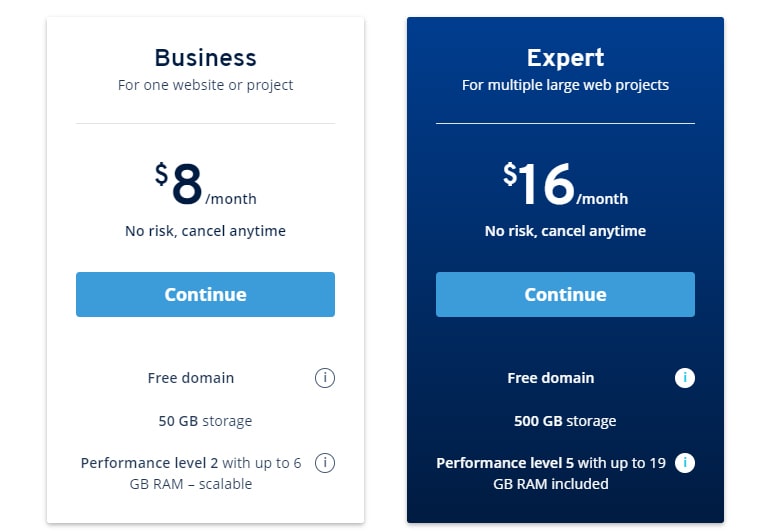Click the Expert 'Free domain' label
Image resolution: width=768 pixels, height=531 pixels.
(551, 378)
